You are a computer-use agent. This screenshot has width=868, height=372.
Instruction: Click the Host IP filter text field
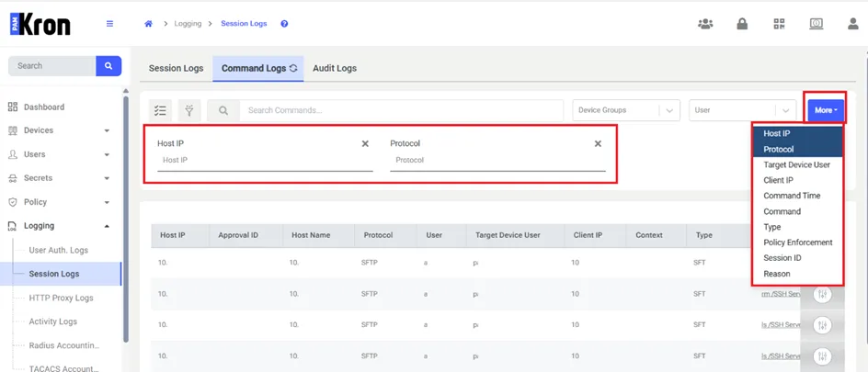265,161
